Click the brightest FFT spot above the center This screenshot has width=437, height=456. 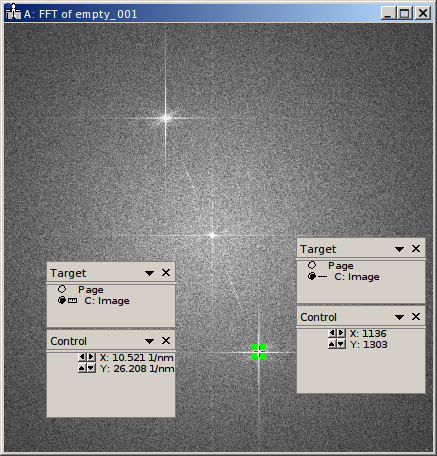[166, 118]
